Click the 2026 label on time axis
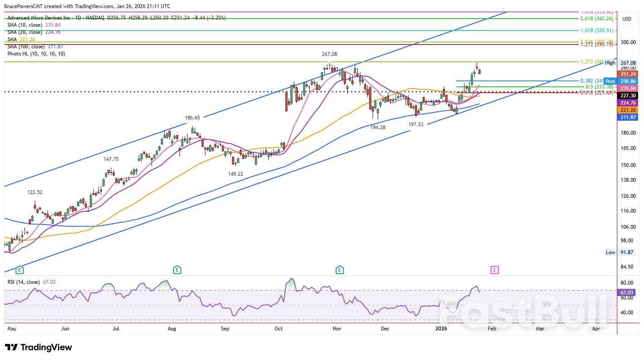Viewport: 644px width, 360px height. [x=441, y=329]
